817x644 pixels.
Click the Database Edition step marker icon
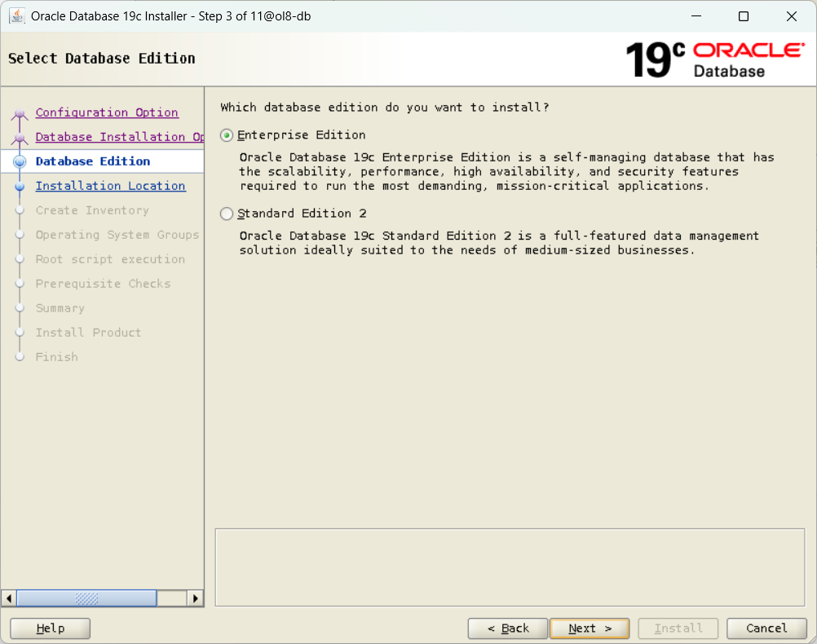[20, 161]
